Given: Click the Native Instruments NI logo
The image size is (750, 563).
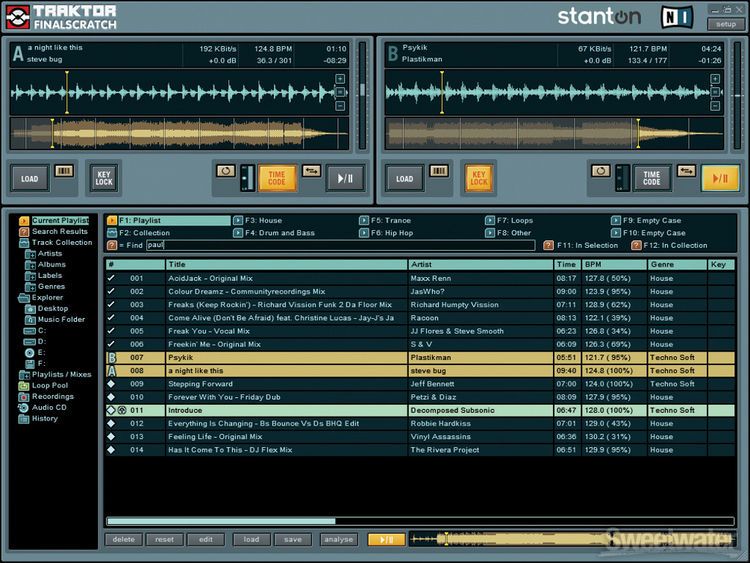Looking at the screenshot, I should pos(677,17).
